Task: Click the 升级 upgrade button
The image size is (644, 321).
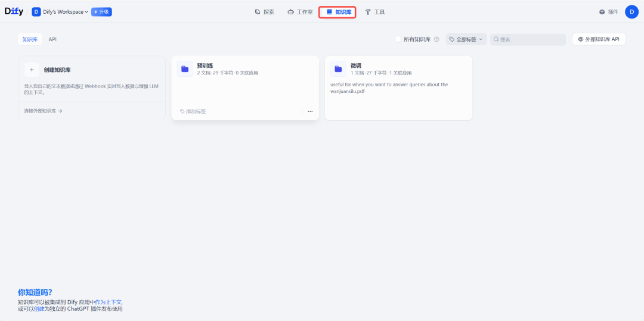Action: point(101,12)
